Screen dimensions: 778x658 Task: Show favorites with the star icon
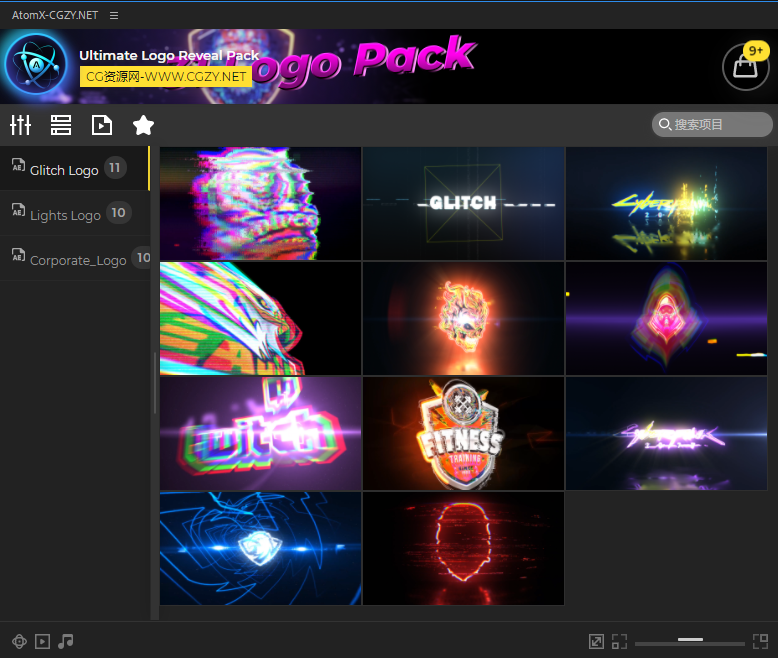coord(143,125)
